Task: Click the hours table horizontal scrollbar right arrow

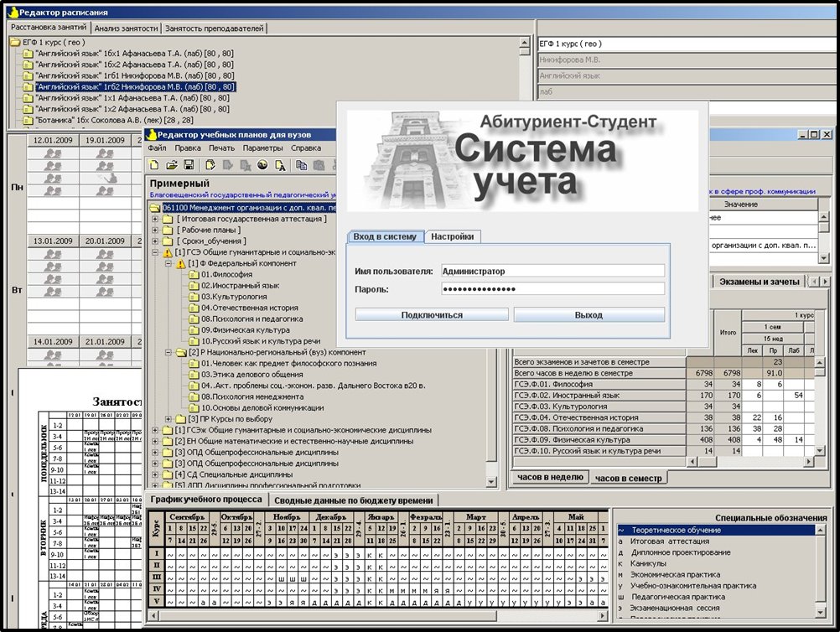Action: (x=807, y=462)
